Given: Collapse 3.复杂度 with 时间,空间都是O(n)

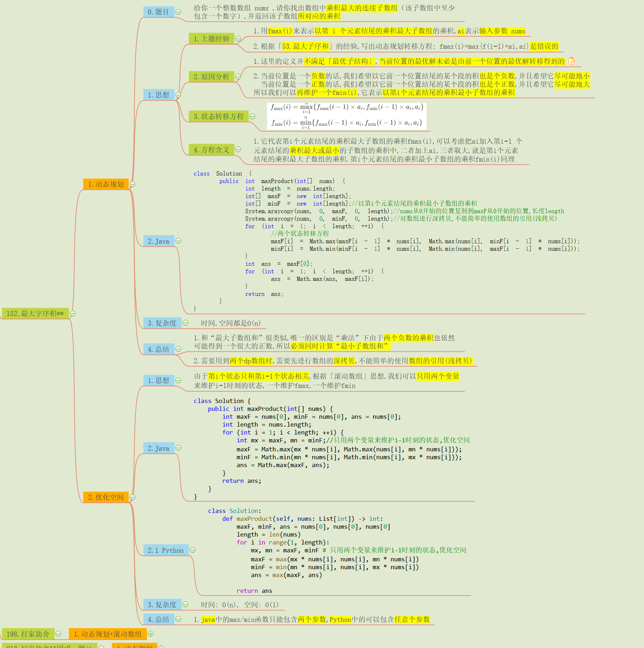Looking at the screenshot, I should point(185,323).
